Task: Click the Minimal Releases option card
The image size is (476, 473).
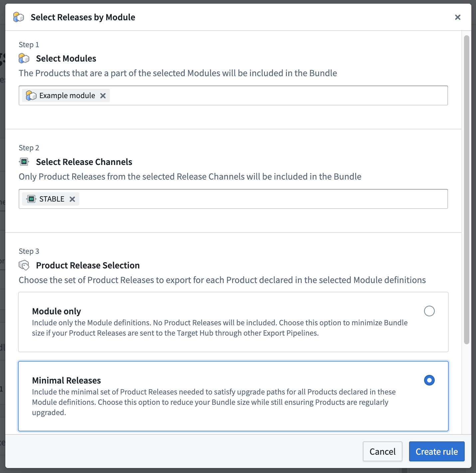Action: click(233, 396)
